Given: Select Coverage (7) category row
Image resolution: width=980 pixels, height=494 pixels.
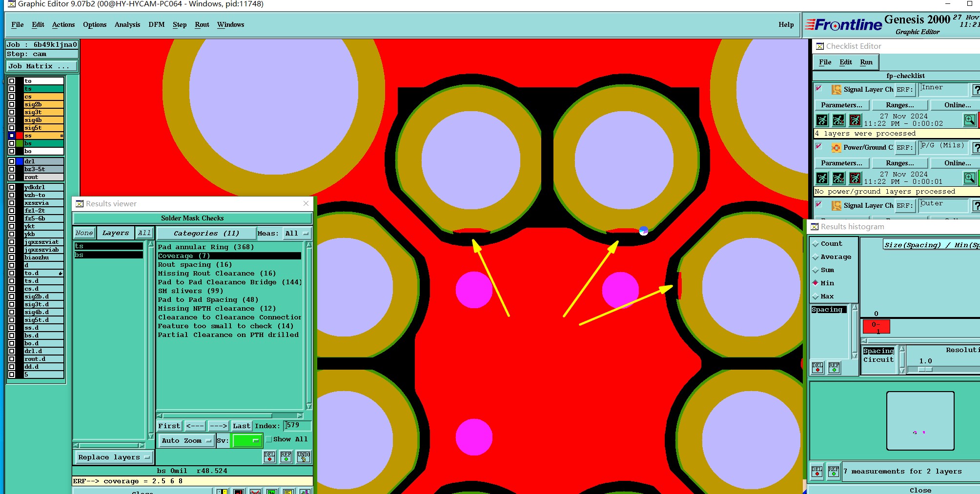Looking at the screenshot, I should coord(229,256).
